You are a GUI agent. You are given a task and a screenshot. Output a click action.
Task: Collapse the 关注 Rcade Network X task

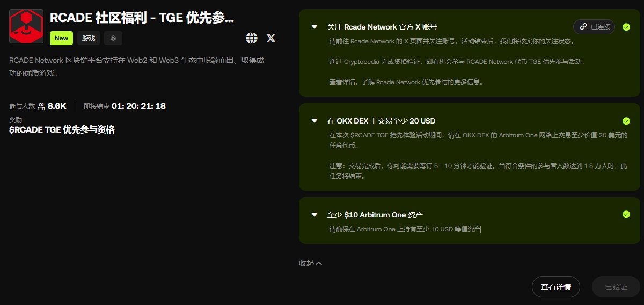point(314,27)
